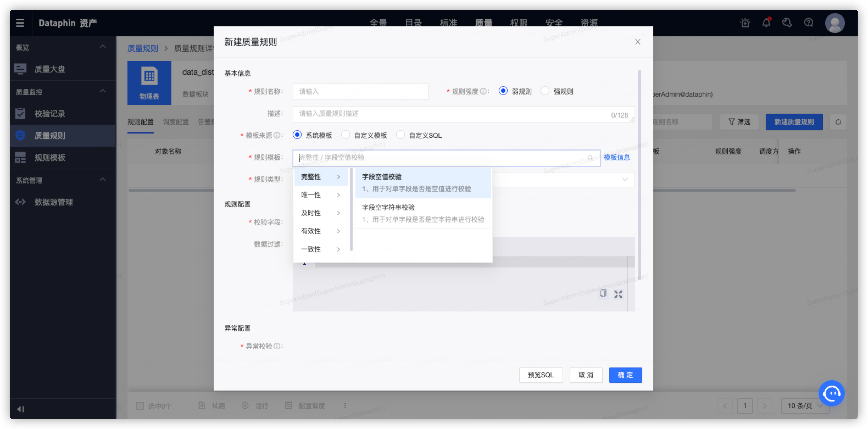Viewport: 868px width, 429px height.
Task: Click the info icon next to 规则强度
Action: (483, 91)
